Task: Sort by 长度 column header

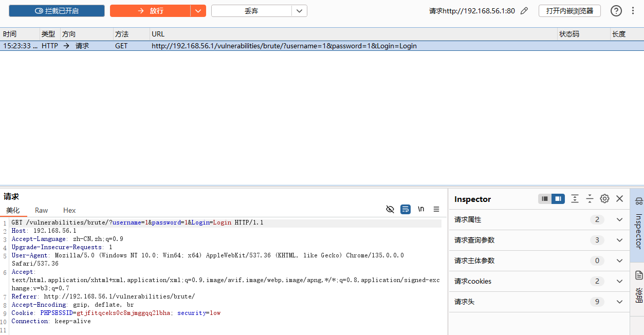Action: (627, 34)
